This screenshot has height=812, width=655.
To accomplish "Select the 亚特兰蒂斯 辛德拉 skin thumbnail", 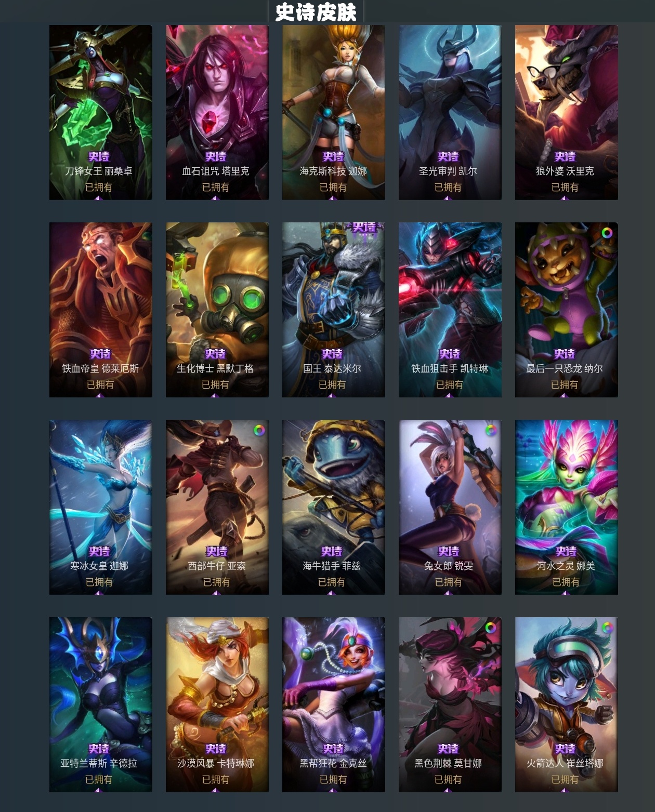I will 101,704.
